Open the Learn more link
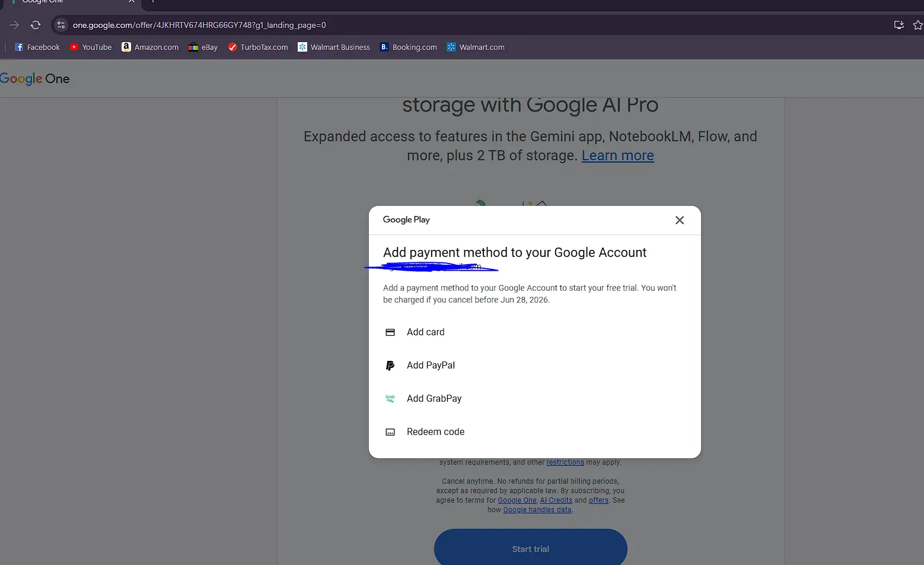Screen dimensions: 924x565 617,155
